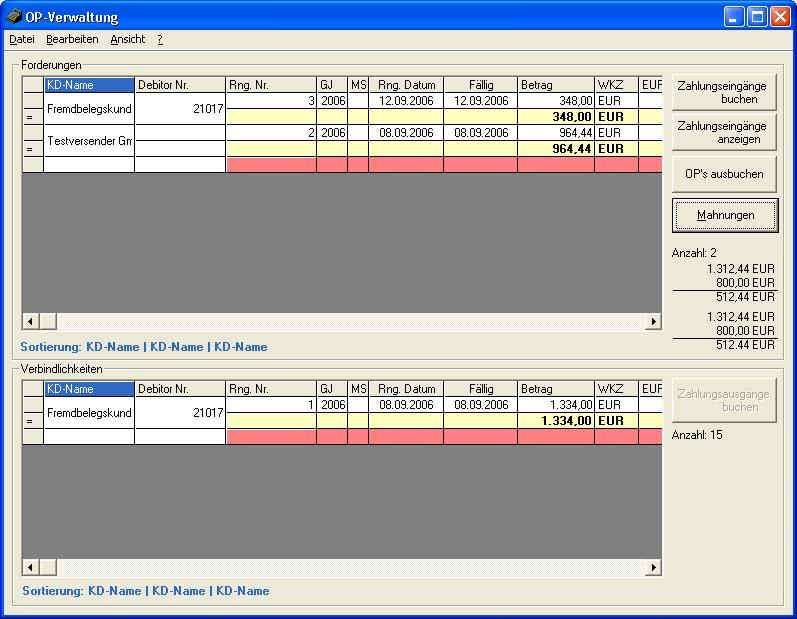Click the Debitor Nr. header in Verbindlichkeiten
The image size is (797, 619).
click(x=179, y=389)
